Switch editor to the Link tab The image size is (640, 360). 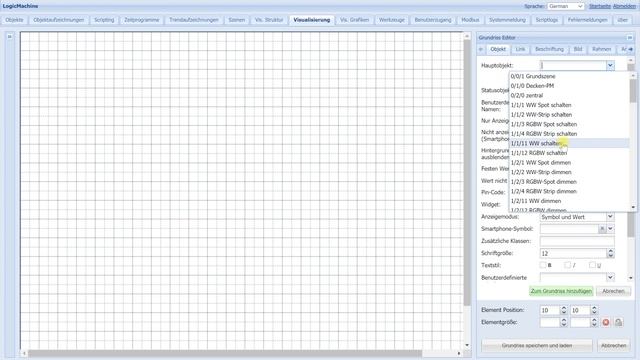520,49
